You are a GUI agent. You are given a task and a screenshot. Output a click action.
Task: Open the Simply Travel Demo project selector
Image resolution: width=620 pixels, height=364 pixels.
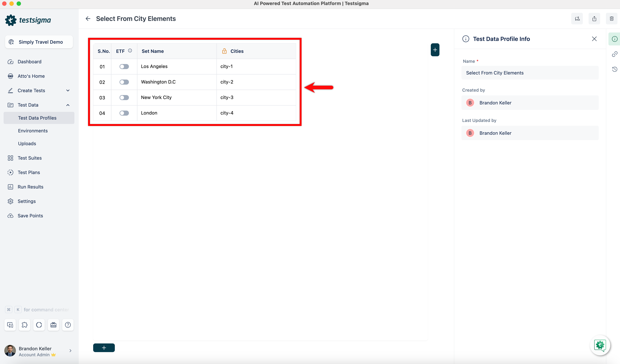tap(39, 42)
